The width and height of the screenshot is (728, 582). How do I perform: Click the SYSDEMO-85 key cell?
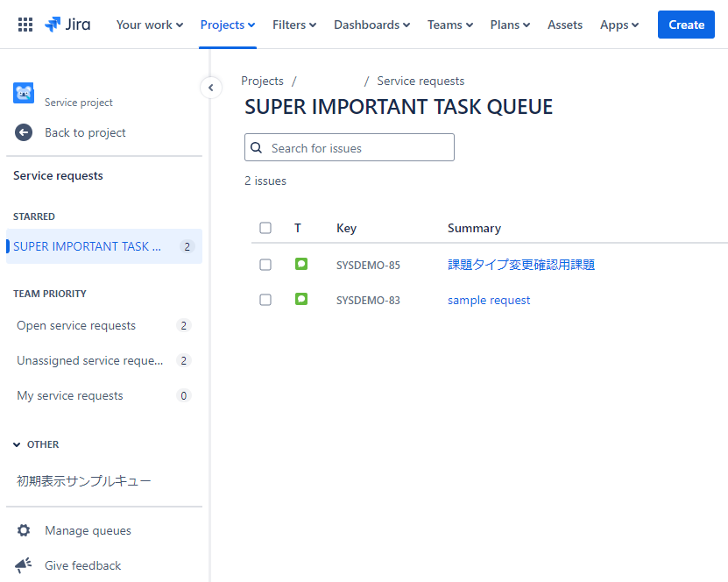[x=368, y=266]
